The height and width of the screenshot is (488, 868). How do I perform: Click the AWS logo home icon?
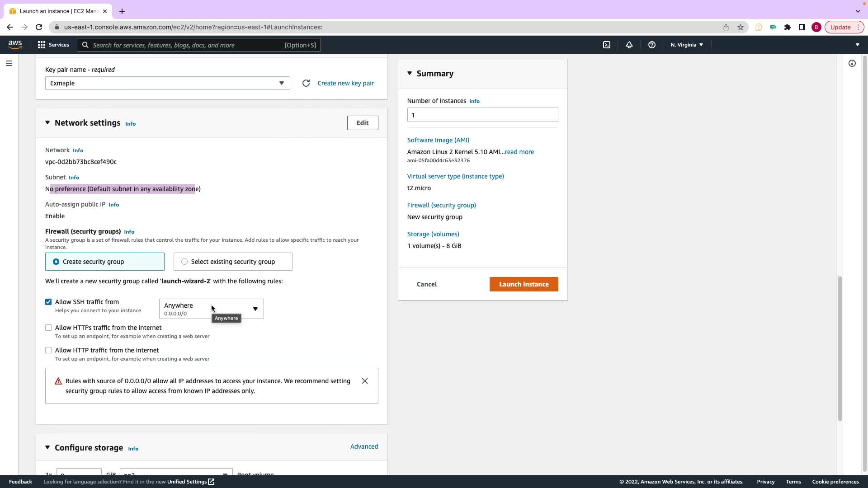tap(15, 44)
